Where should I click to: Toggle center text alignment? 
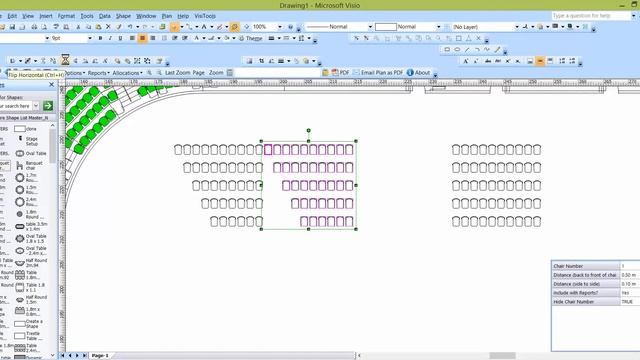(x=142, y=38)
